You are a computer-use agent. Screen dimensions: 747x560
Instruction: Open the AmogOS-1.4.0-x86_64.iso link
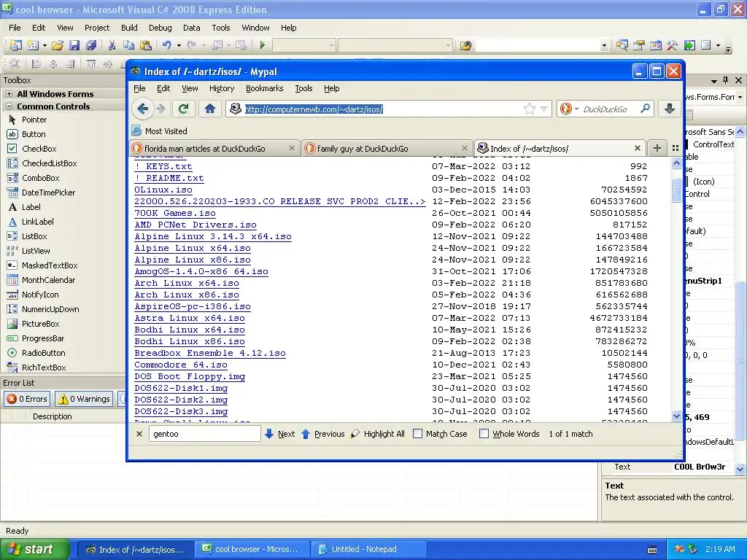(201, 271)
